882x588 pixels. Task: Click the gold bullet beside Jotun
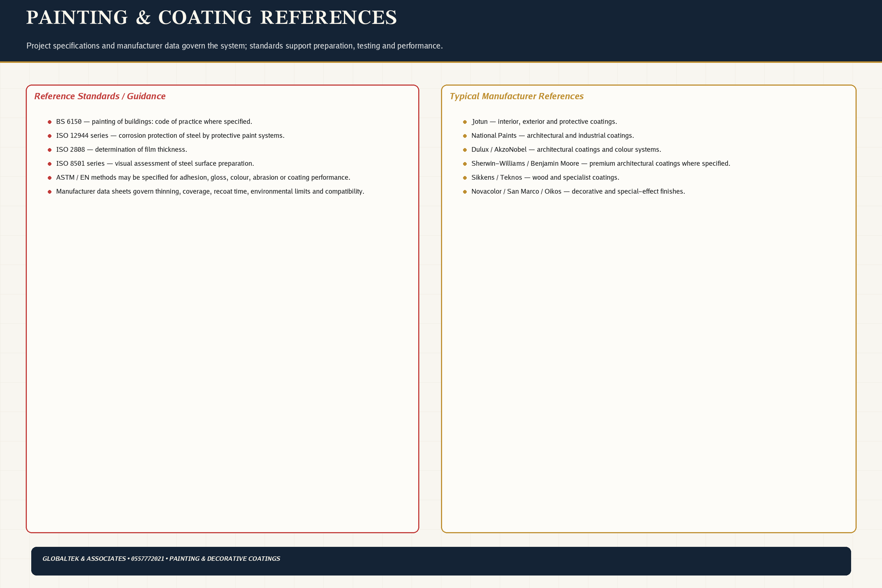click(465, 122)
